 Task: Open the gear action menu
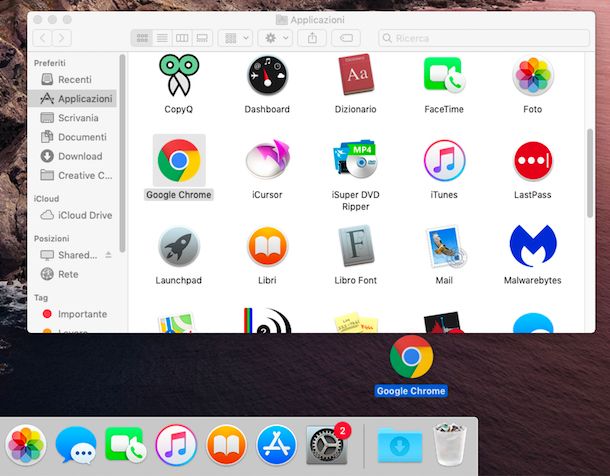tap(275, 38)
